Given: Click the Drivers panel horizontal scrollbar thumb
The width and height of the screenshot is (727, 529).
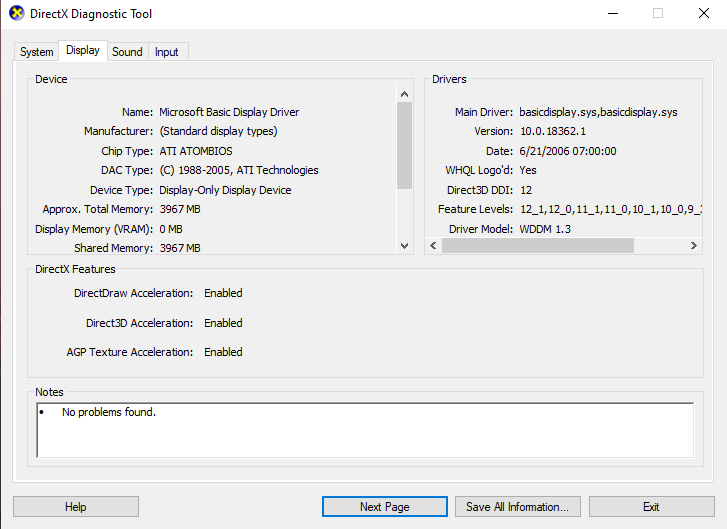Looking at the screenshot, I should pos(538,245).
